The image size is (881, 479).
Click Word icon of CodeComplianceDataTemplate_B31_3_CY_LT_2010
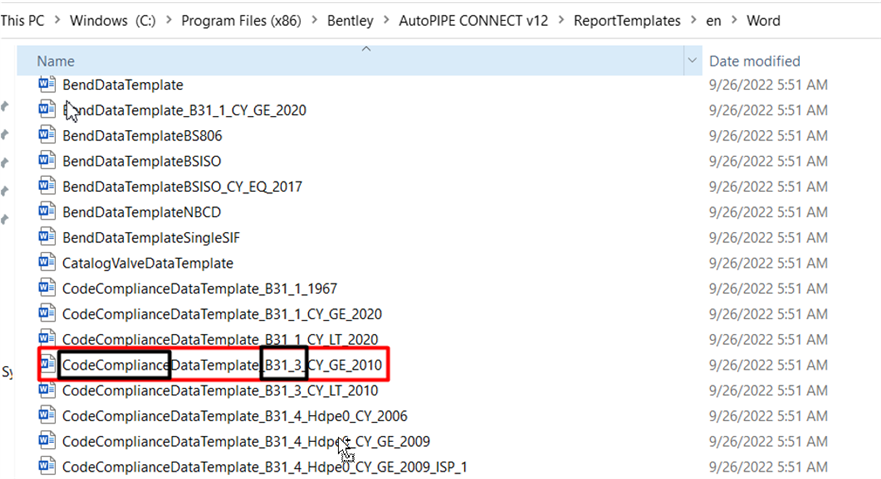coord(47,390)
